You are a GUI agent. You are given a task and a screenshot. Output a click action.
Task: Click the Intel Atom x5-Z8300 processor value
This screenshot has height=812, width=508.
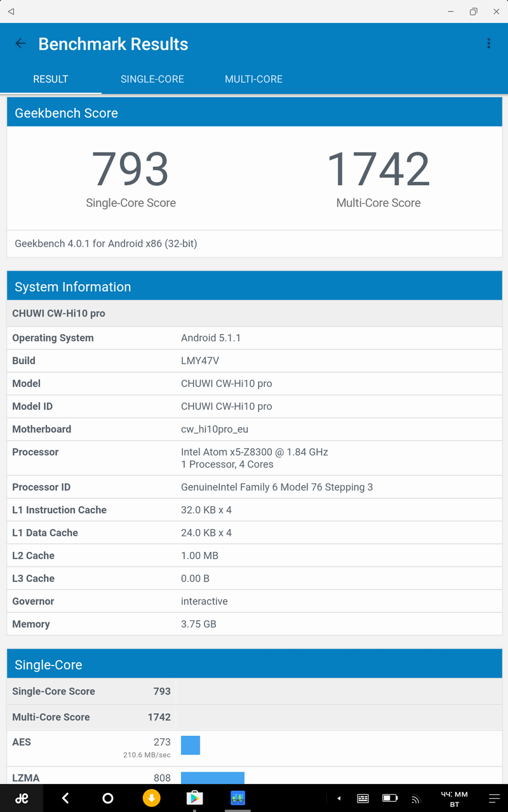(x=255, y=458)
